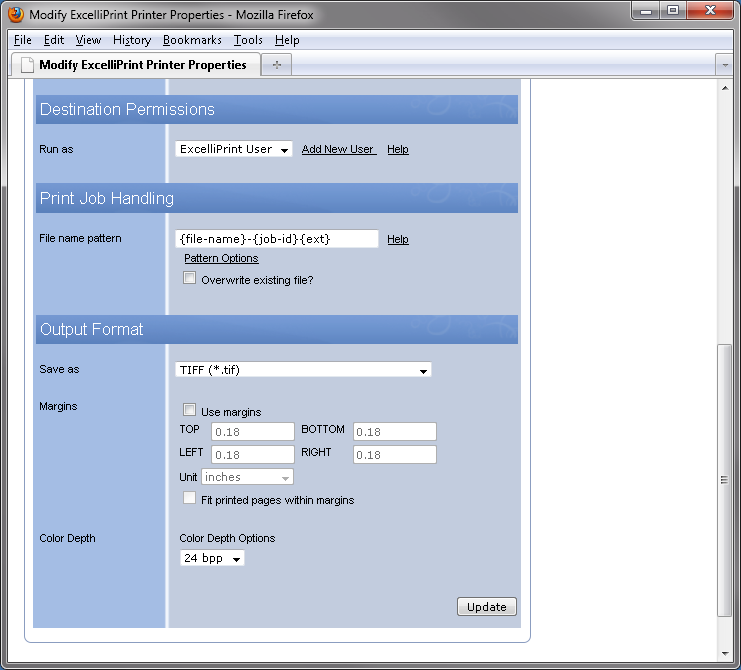This screenshot has width=741, height=670.
Task: Close the Firefox window
Action: 710,11
